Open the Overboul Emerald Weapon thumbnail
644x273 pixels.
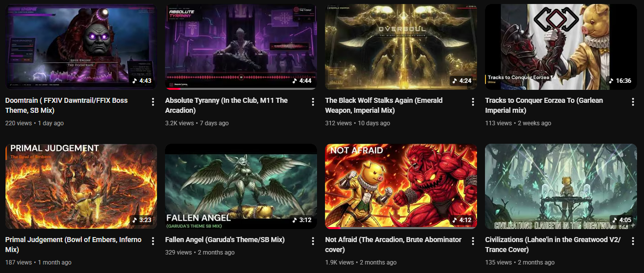coord(401,47)
